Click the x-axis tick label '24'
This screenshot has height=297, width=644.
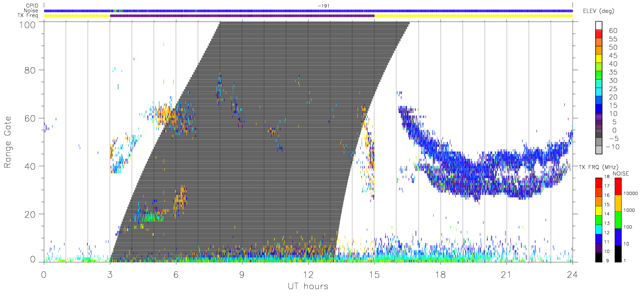pyautogui.click(x=572, y=273)
